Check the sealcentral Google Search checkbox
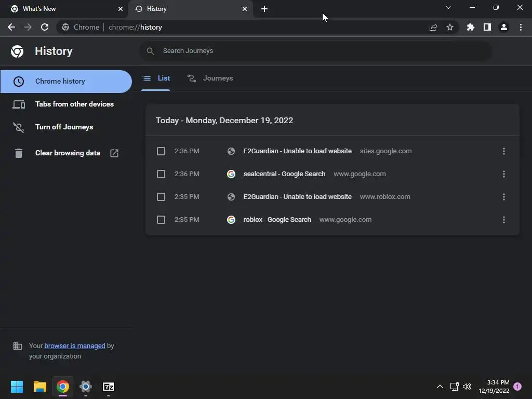The height and width of the screenshot is (399, 532). (x=161, y=174)
